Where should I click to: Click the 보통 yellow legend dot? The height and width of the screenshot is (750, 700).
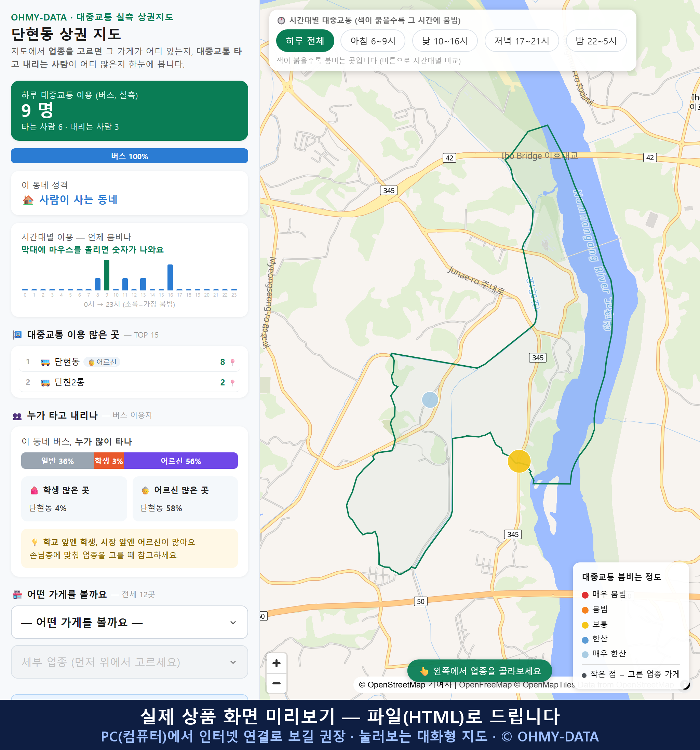click(x=585, y=625)
